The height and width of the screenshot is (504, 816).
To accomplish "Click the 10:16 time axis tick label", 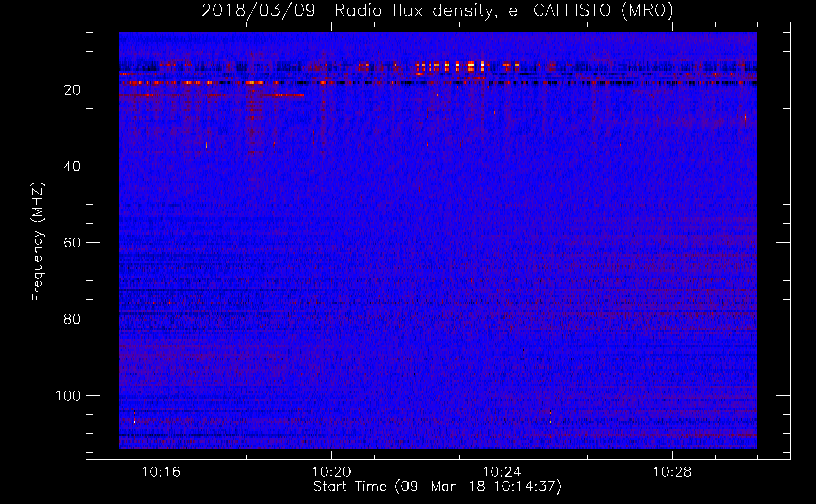I will click(x=161, y=472).
